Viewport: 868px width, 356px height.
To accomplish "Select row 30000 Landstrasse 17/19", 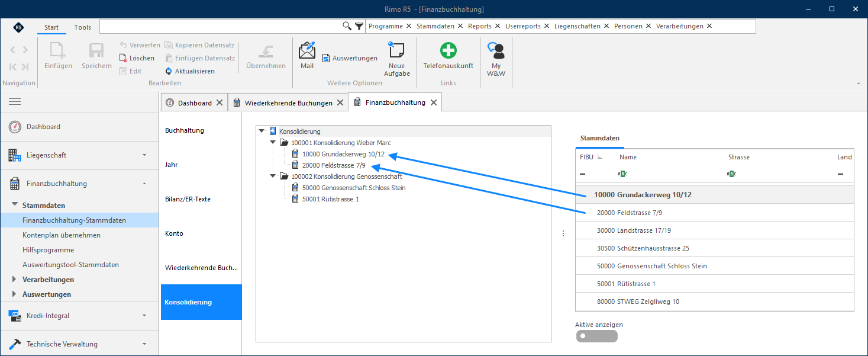I will [714, 230].
